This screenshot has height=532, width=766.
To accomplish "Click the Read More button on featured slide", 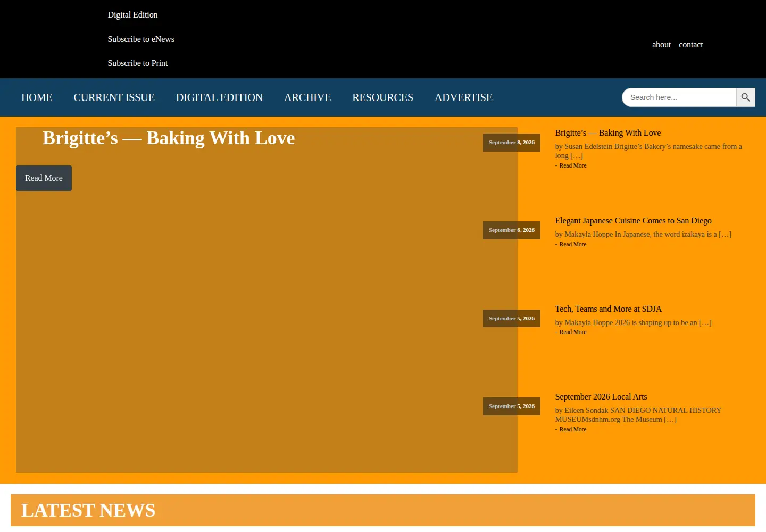I will [44, 178].
